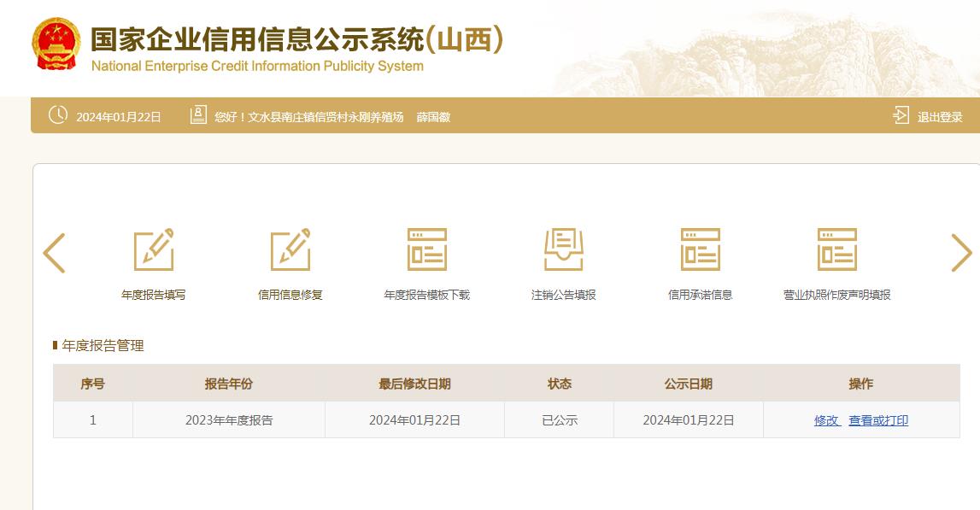Click the 状态 column header
The image size is (980, 510).
click(x=560, y=384)
